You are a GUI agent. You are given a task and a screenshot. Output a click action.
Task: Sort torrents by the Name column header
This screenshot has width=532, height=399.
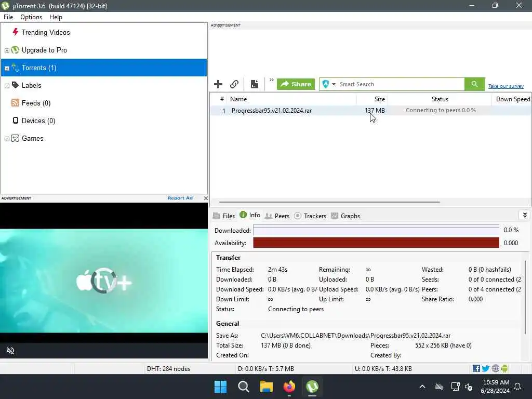pos(292,99)
